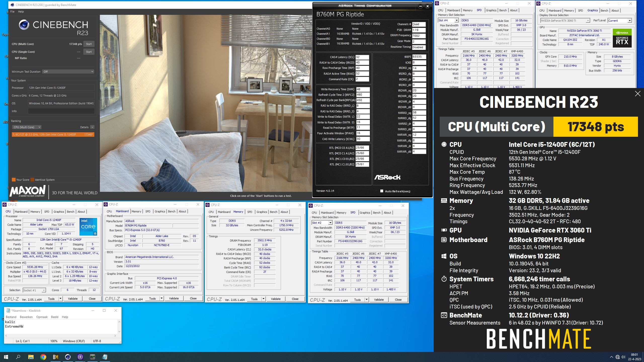Image resolution: width=644 pixels, height=362 pixels.
Task: Open ASRock Timing Configurator taskbar icon
Action: click(x=93, y=357)
